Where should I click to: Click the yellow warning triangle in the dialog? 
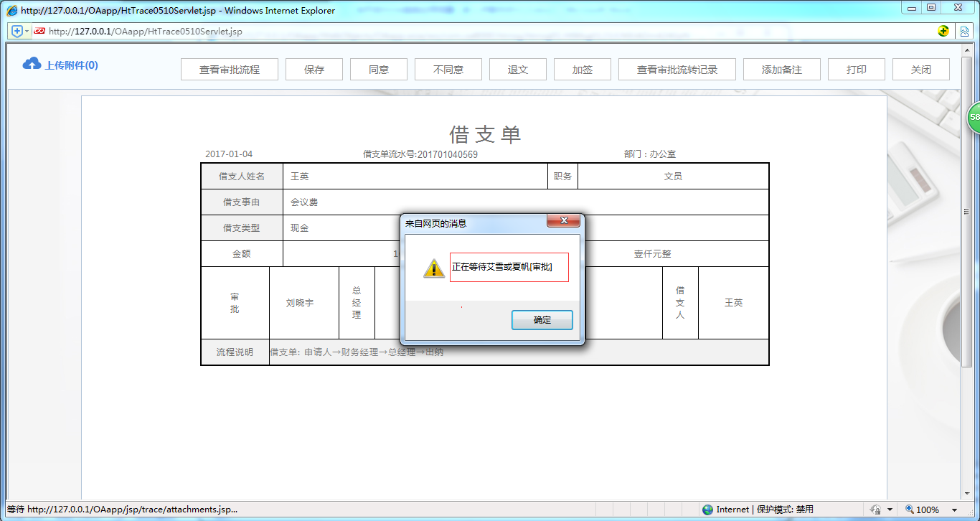pyautogui.click(x=433, y=268)
